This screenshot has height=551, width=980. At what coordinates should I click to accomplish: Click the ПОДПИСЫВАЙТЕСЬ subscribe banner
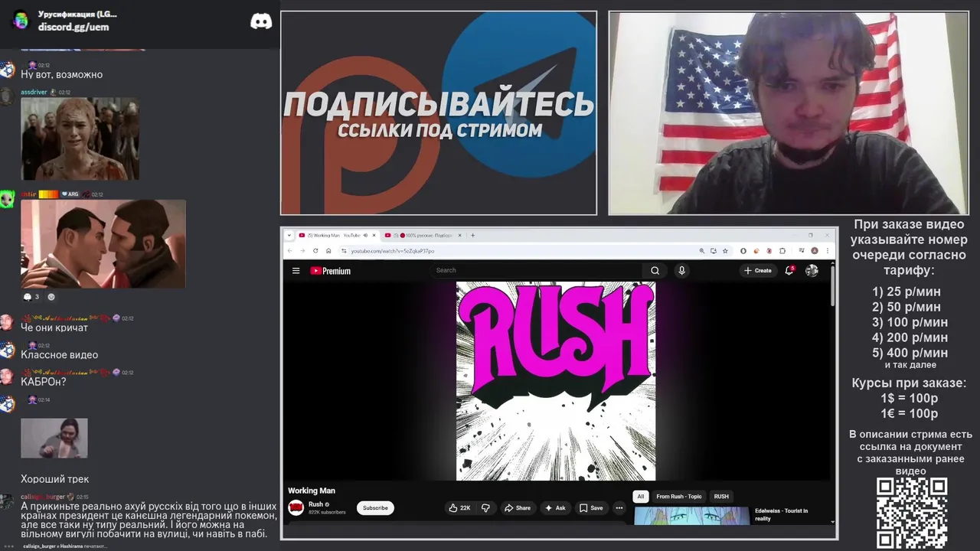[439, 112]
